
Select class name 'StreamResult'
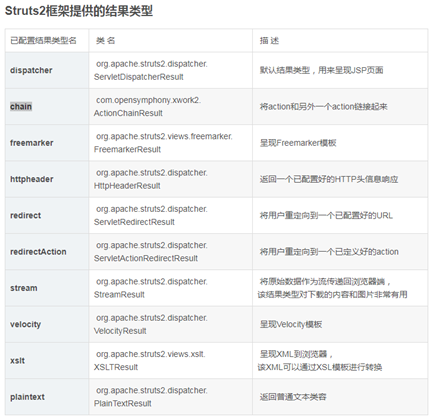coord(119,295)
